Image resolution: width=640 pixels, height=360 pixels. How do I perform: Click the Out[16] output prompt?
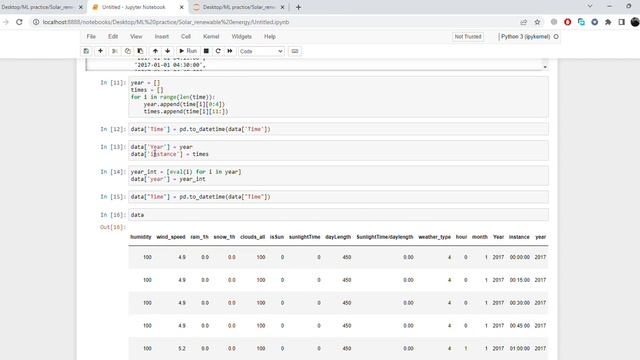click(x=113, y=227)
